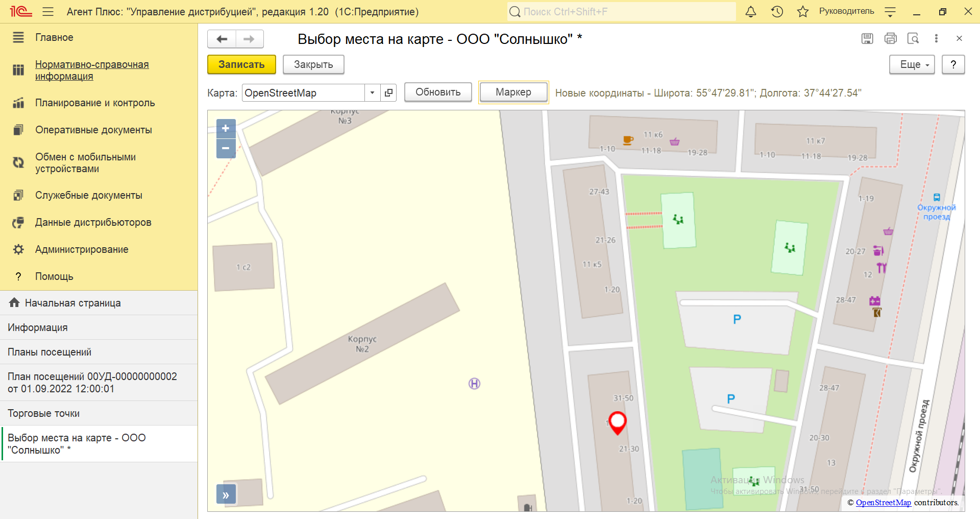This screenshot has width=980, height=519.
Task: Open Администрирование section
Action: click(82, 249)
